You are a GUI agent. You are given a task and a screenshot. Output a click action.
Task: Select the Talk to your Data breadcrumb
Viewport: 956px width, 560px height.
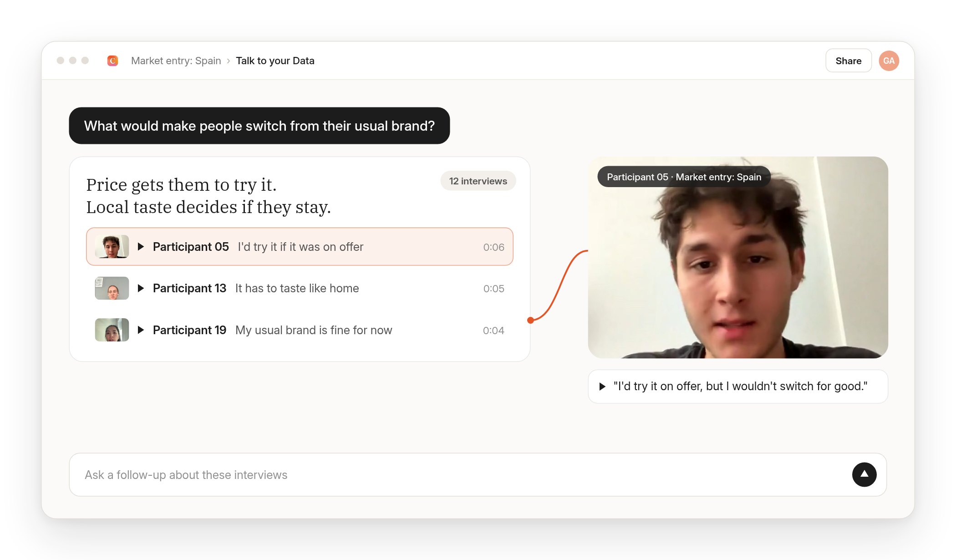275,61
